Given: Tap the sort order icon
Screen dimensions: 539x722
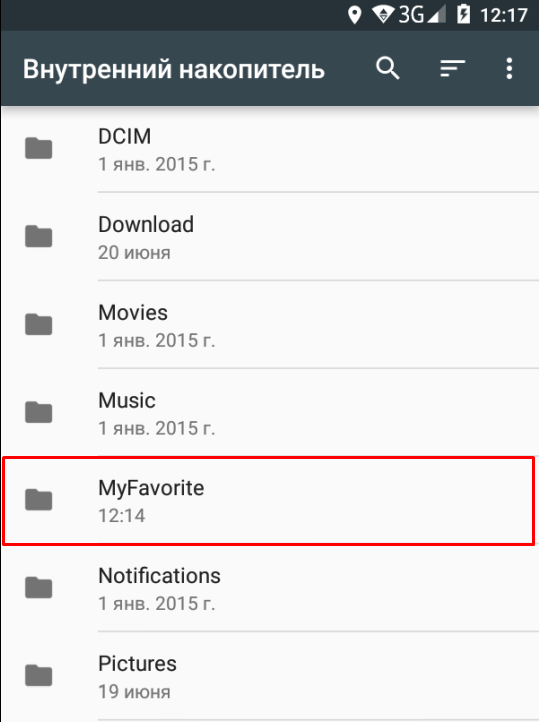Looking at the screenshot, I should coord(452,69).
